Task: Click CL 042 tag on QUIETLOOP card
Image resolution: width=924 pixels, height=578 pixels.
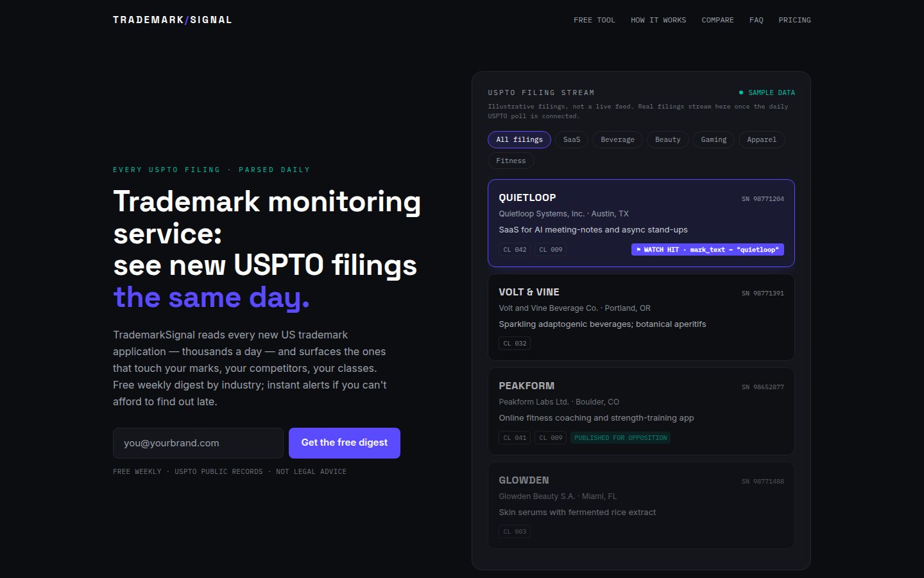Action: click(515, 250)
